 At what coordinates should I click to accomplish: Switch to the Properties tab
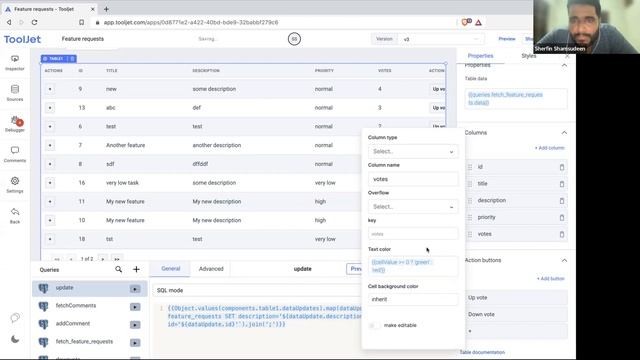click(480, 56)
